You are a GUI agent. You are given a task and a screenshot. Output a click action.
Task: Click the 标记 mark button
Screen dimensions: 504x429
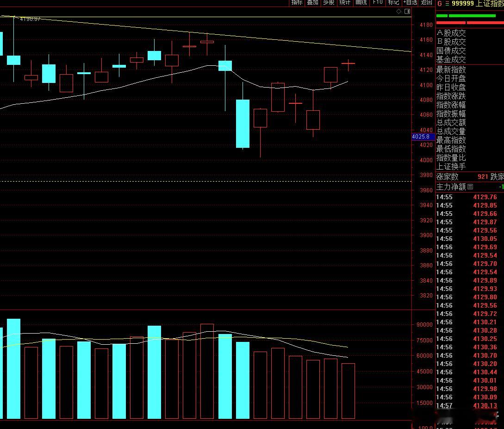pyautogui.click(x=393, y=3)
